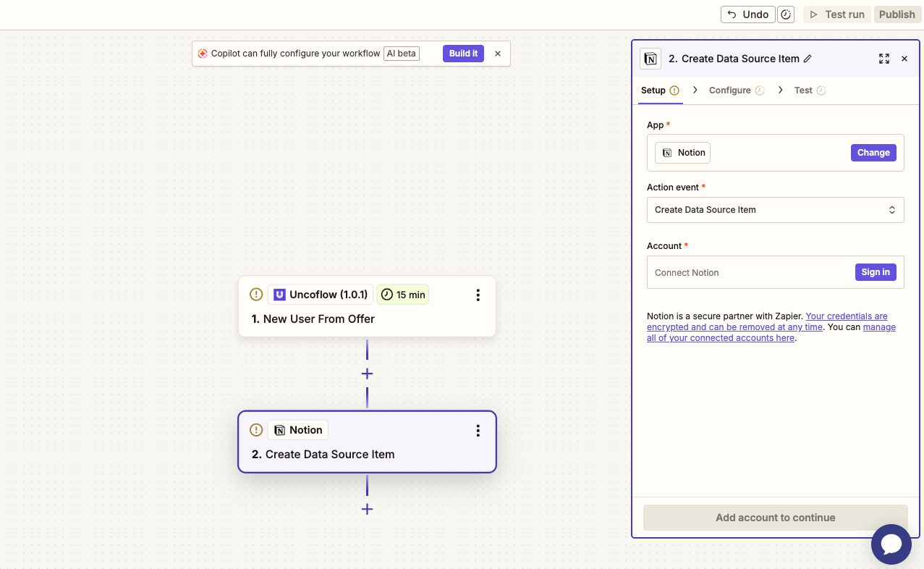This screenshot has height=569, width=924.
Task: Sign in to Notion account
Action: 876,272
